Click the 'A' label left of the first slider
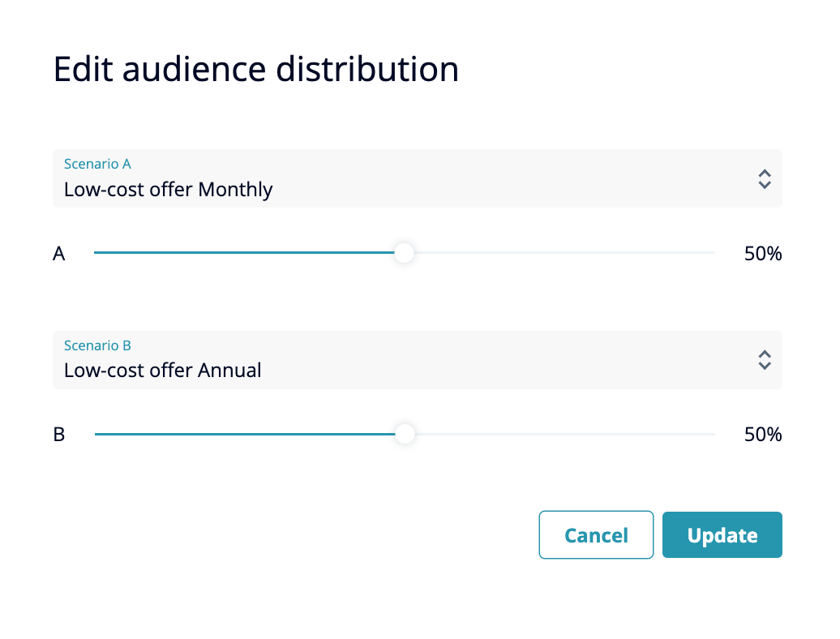This screenshot has height=639, width=840. pos(59,254)
